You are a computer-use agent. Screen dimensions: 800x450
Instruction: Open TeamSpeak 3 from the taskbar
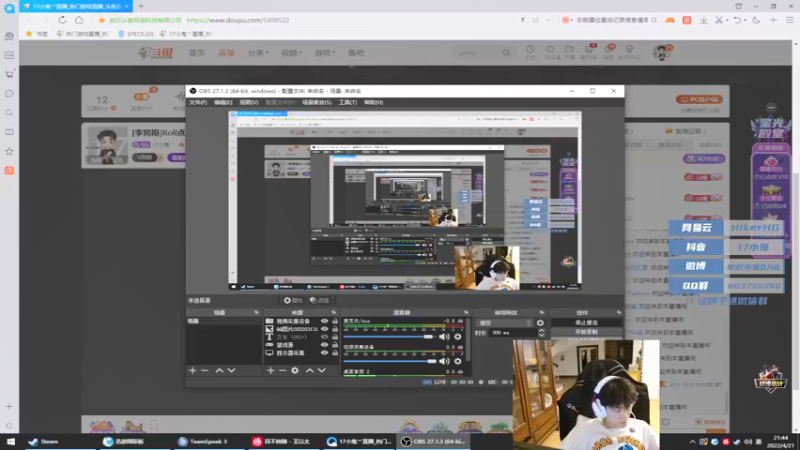point(202,442)
